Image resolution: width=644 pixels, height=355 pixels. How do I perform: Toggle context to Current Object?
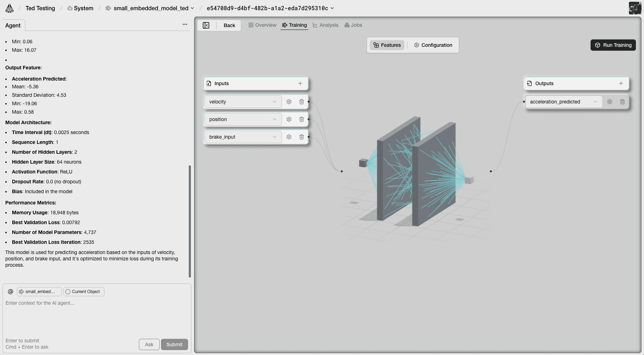pos(83,291)
